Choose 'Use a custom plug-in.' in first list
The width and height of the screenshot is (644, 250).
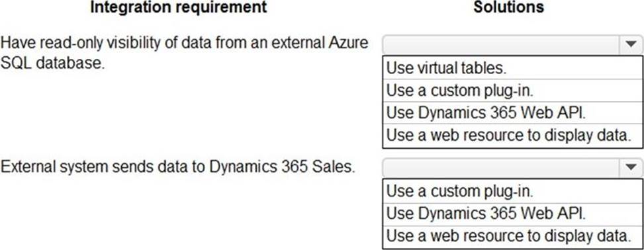[x=512, y=91]
